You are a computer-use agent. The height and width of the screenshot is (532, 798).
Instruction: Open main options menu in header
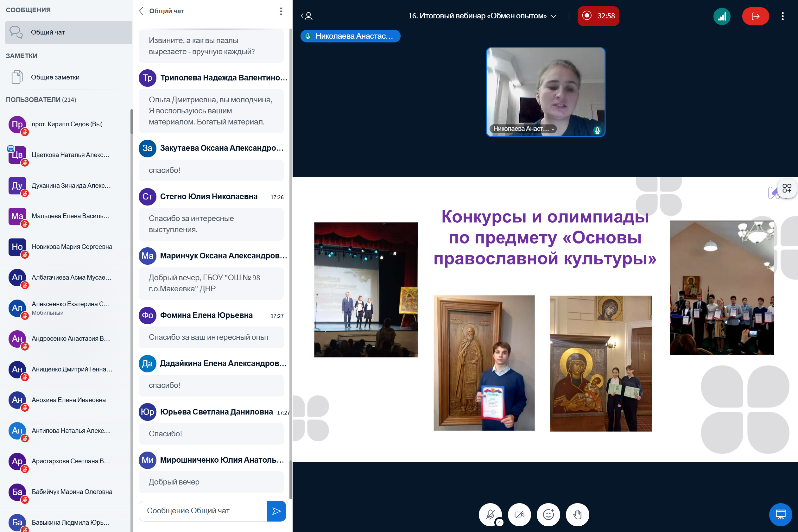pos(782,16)
